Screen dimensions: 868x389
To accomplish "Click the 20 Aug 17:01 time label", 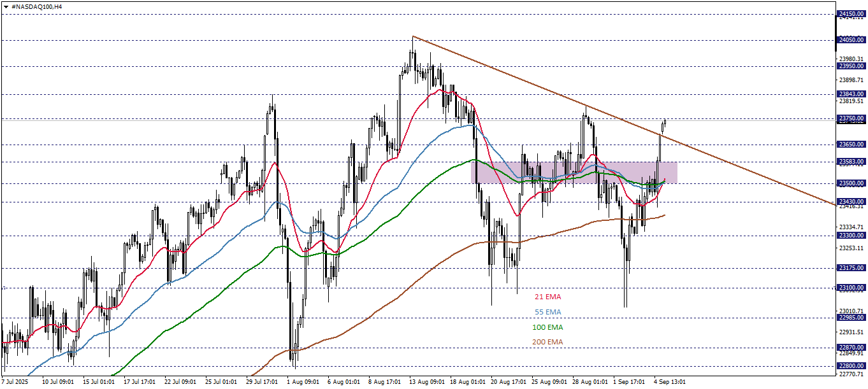I will click(508, 382).
